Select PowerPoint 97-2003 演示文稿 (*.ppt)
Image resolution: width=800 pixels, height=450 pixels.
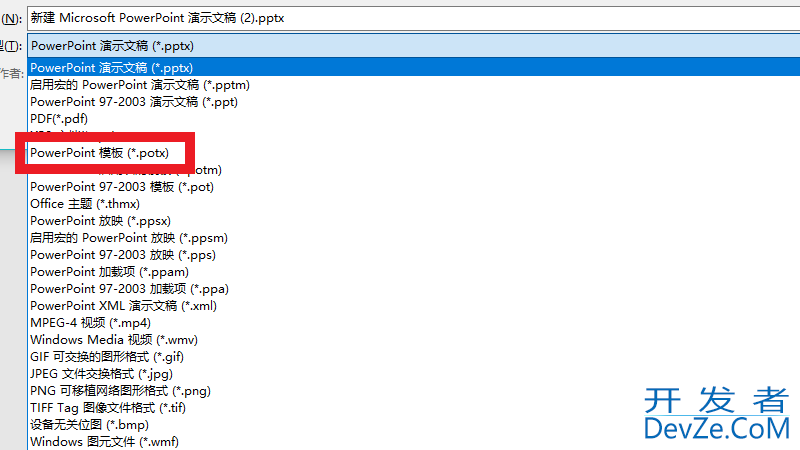pyautogui.click(x=134, y=102)
